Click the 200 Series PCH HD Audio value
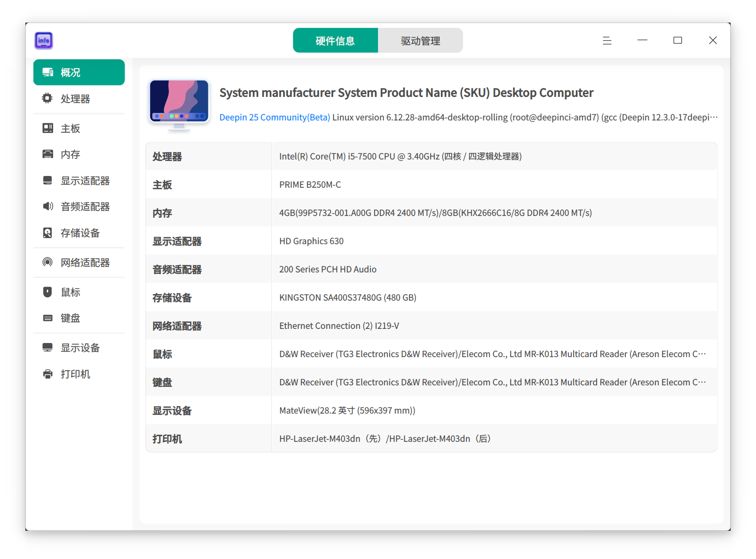This screenshot has height=559, width=756. pyautogui.click(x=328, y=269)
